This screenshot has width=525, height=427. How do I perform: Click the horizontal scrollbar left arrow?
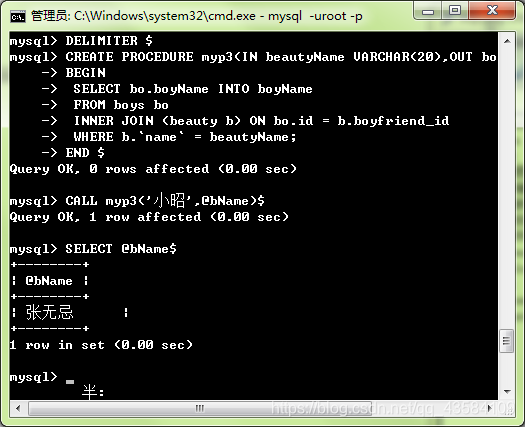point(18,408)
